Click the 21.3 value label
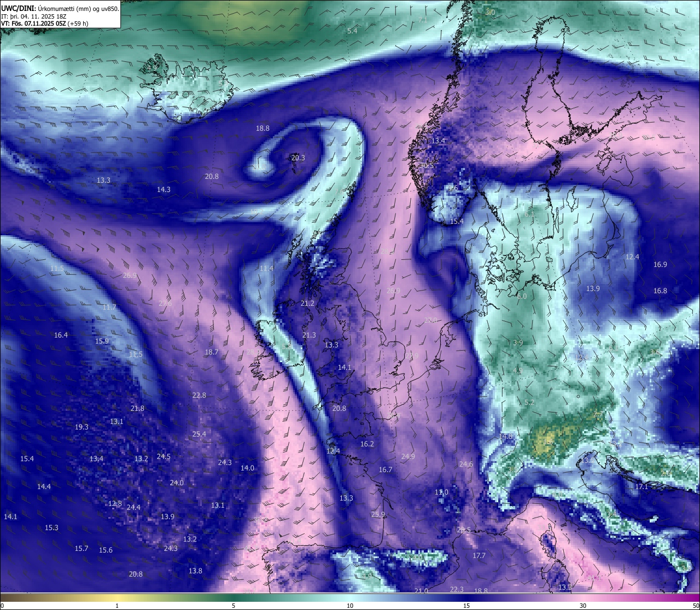Viewport: 700px width, 610px height. click(x=309, y=335)
